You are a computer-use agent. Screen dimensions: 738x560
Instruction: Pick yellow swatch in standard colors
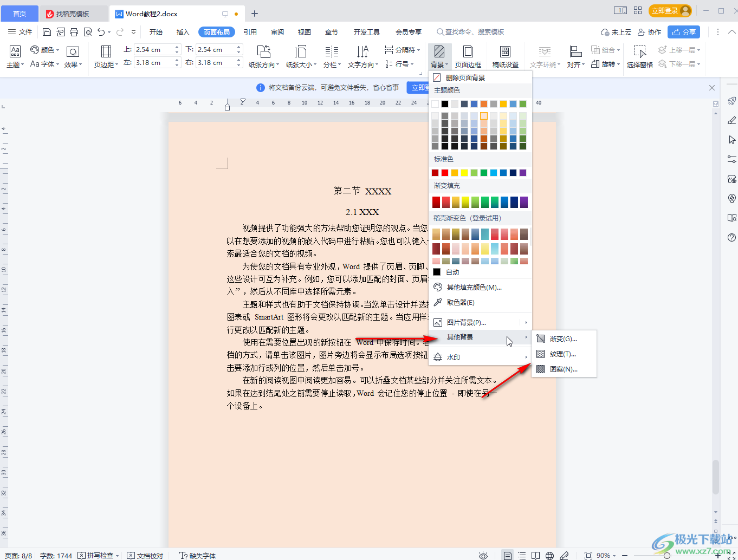[464, 173]
